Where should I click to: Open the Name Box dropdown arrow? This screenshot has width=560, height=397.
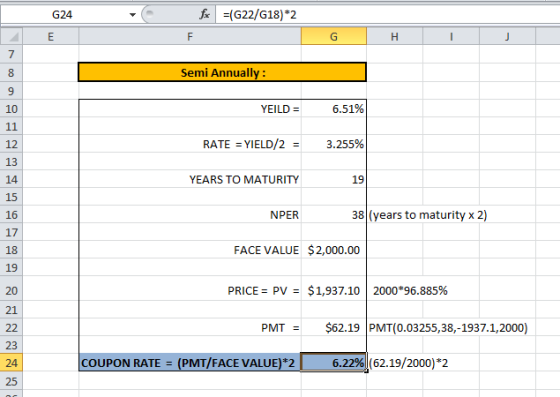click(x=132, y=15)
